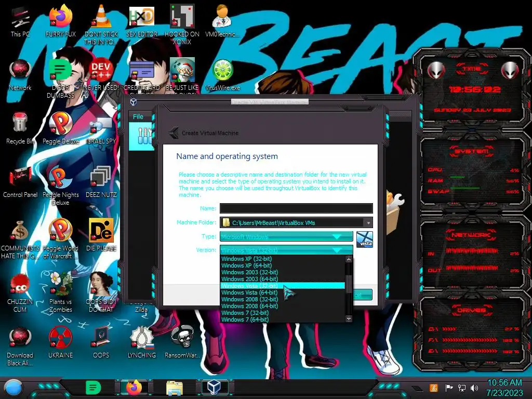Select highlighted Windows Vista (32-bit) entry
Screen dimensions: 532x399
tap(282, 286)
